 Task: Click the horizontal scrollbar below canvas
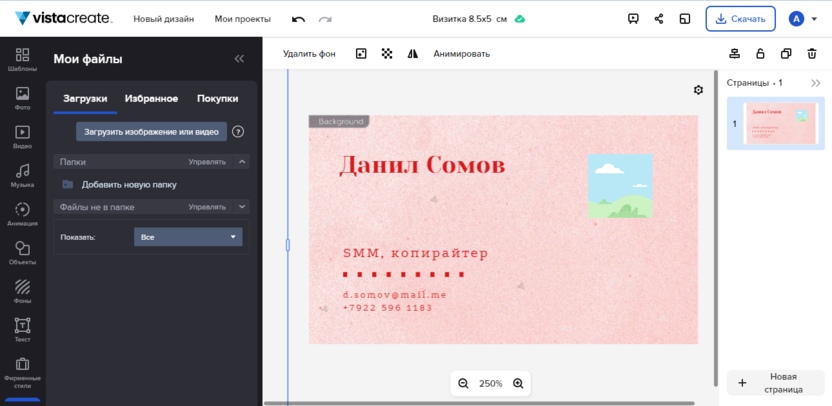pyautogui.click(x=479, y=403)
